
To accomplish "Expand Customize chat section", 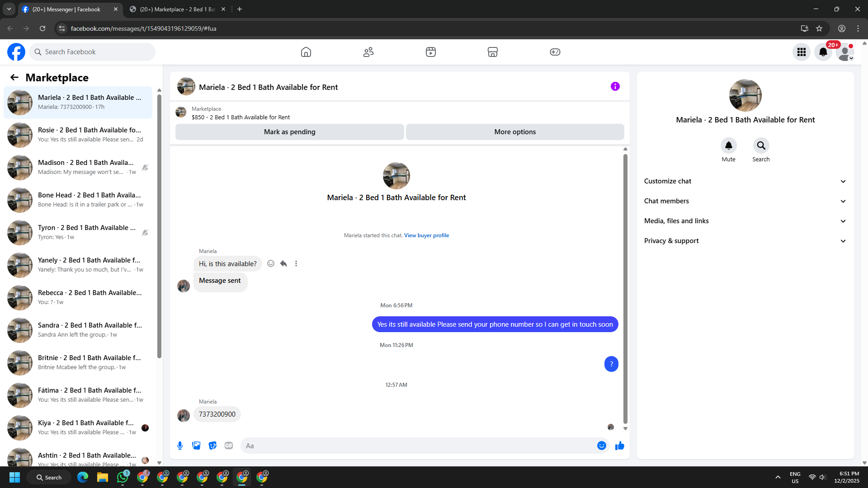I will click(x=745, y=181).
